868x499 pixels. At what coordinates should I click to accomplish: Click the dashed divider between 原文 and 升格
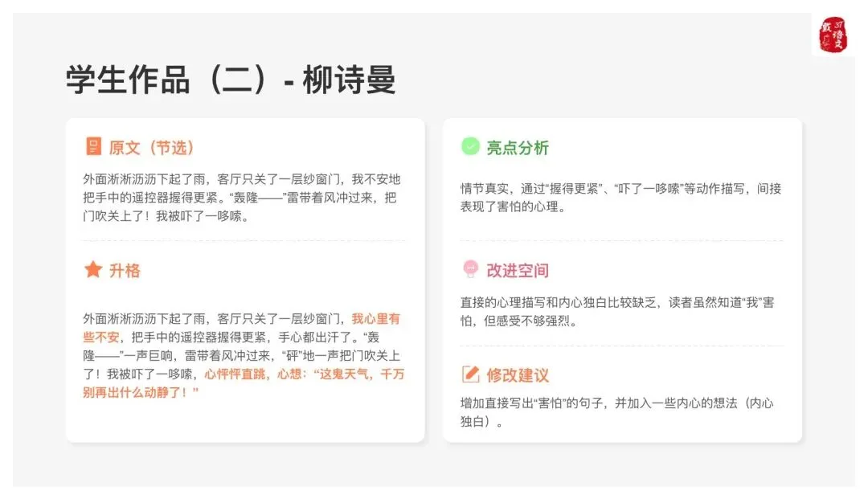(244, 240)
